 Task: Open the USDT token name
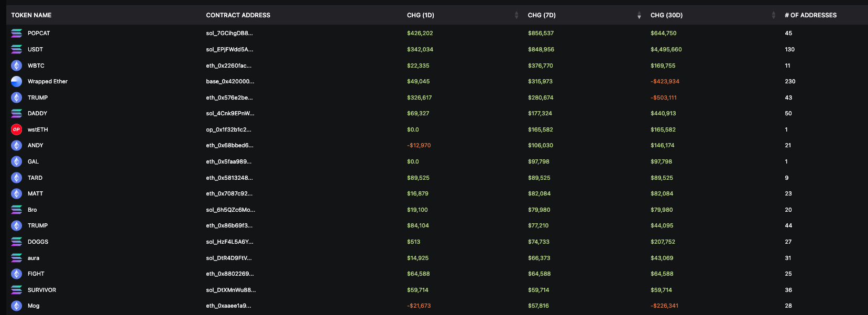point(35,49)
